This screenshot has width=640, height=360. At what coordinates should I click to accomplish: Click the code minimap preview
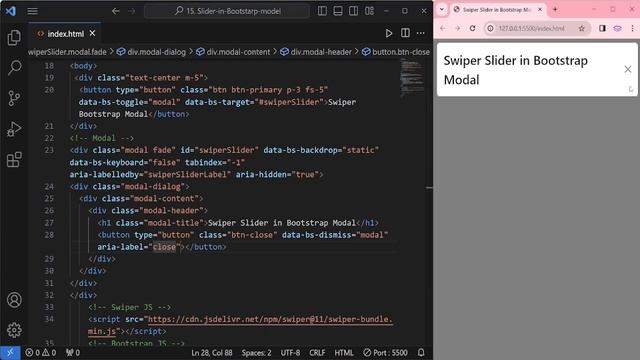tap(412, 78)
